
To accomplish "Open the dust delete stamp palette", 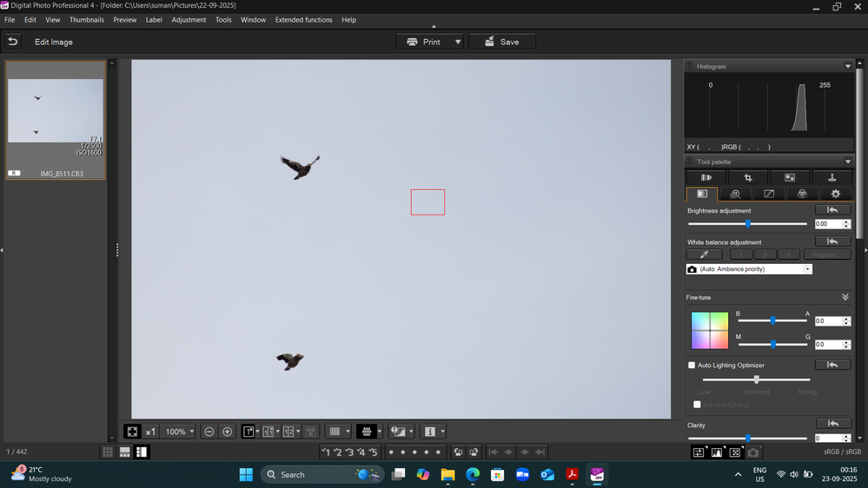I will (x=832, y=178).
